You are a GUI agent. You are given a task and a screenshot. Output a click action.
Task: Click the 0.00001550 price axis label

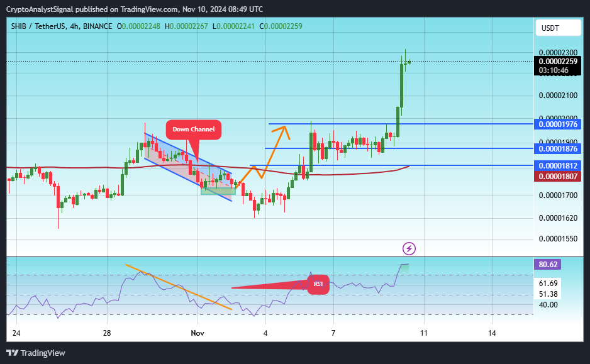558,239
